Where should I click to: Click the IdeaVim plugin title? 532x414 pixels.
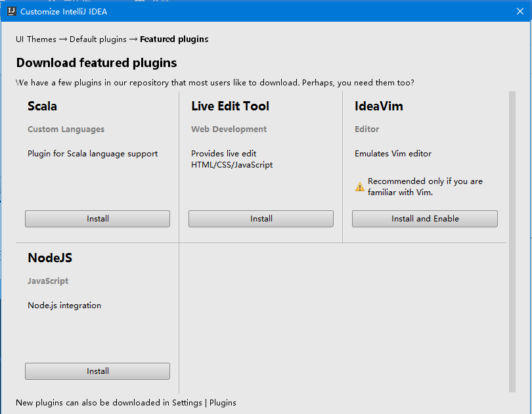pyautogui.click(x=379, y=106)
